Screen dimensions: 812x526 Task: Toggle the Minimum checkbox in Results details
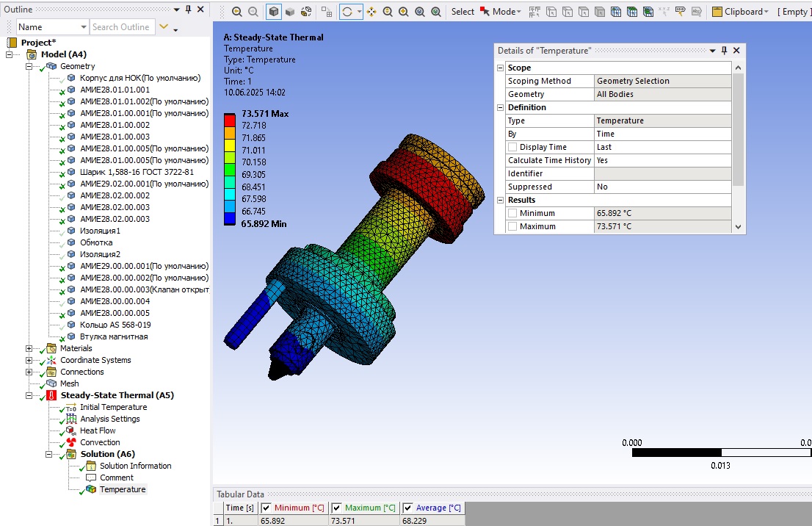(512, 213)
